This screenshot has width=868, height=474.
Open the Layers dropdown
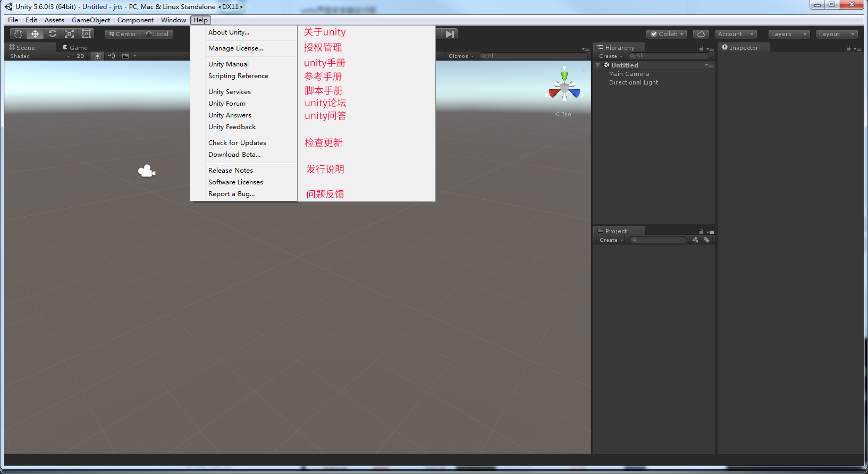coord(789,34)
